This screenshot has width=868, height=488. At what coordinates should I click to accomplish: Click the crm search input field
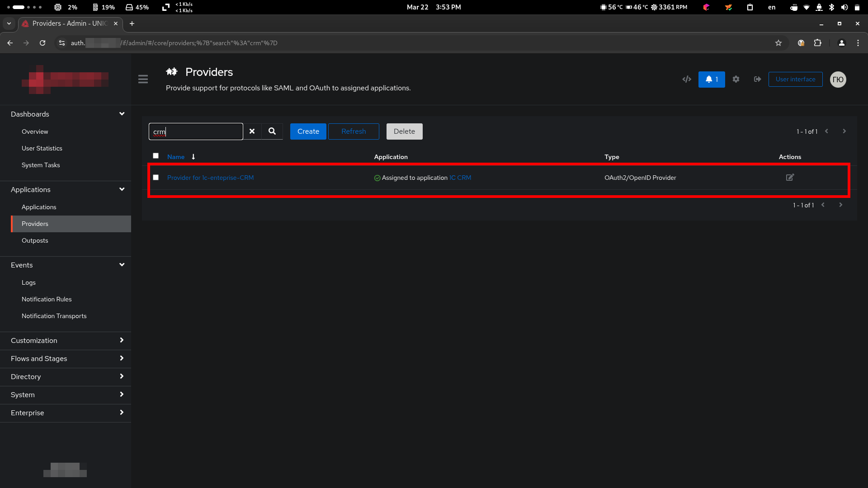coord(196,131)
